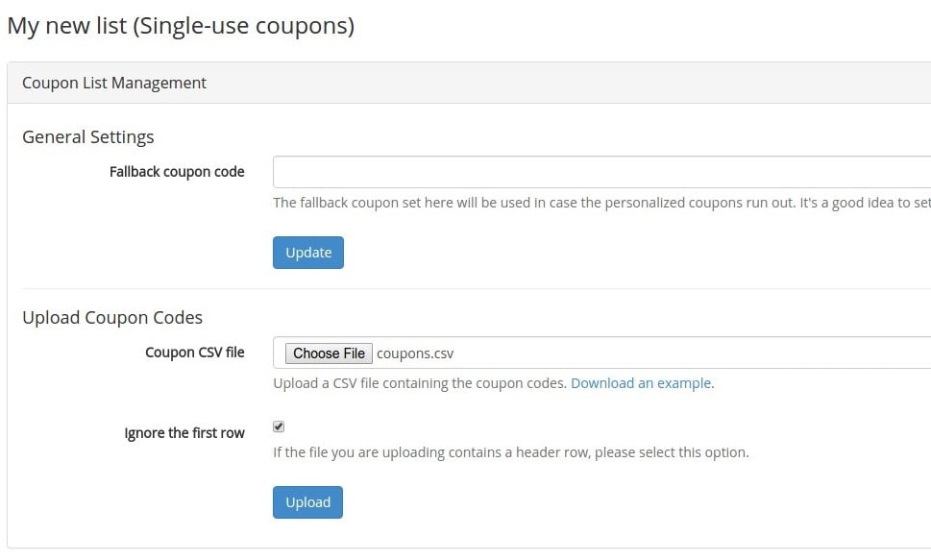This screenshot has width=931, height=560.
Task: Click the Coupon CSV file label
Action: coord(194,353)
